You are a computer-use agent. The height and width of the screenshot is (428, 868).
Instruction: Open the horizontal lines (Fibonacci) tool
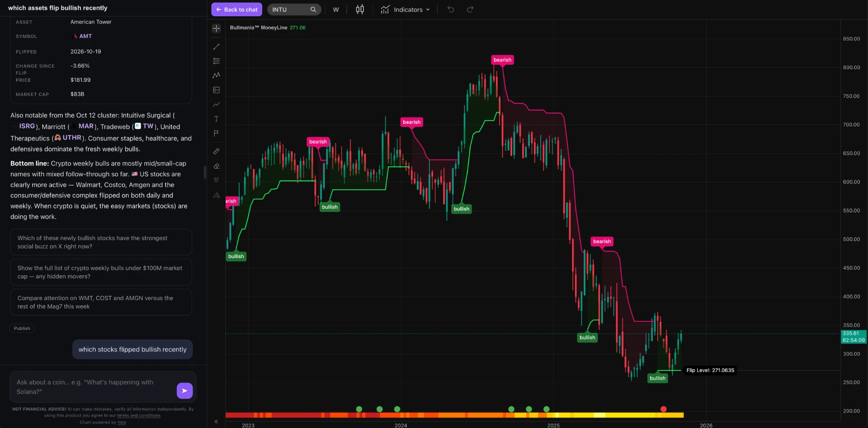point(216,61)
